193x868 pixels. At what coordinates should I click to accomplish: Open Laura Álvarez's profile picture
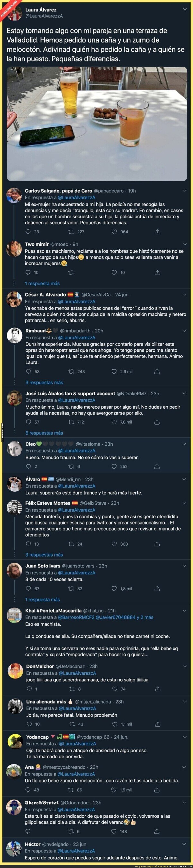pyautogui.click(x=14, y=13)
